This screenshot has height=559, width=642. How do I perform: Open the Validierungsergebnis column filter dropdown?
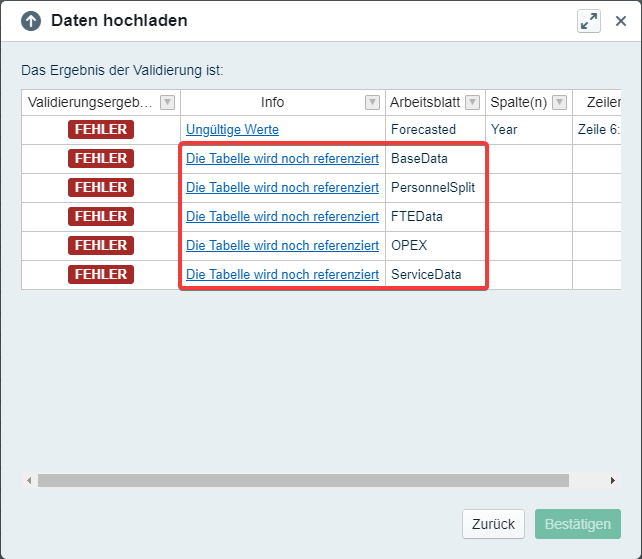click(x=167, y=102)
